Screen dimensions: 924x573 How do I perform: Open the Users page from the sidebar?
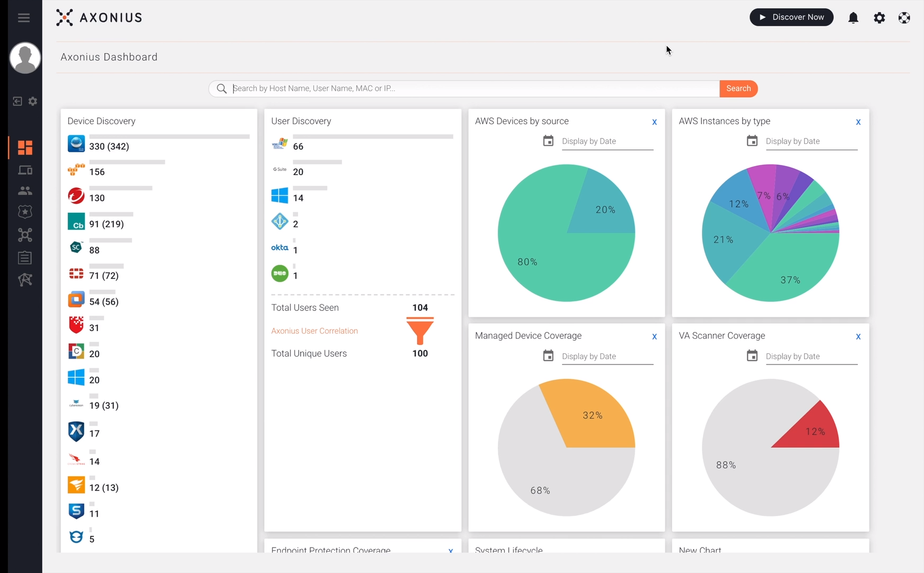click(25, 190)
